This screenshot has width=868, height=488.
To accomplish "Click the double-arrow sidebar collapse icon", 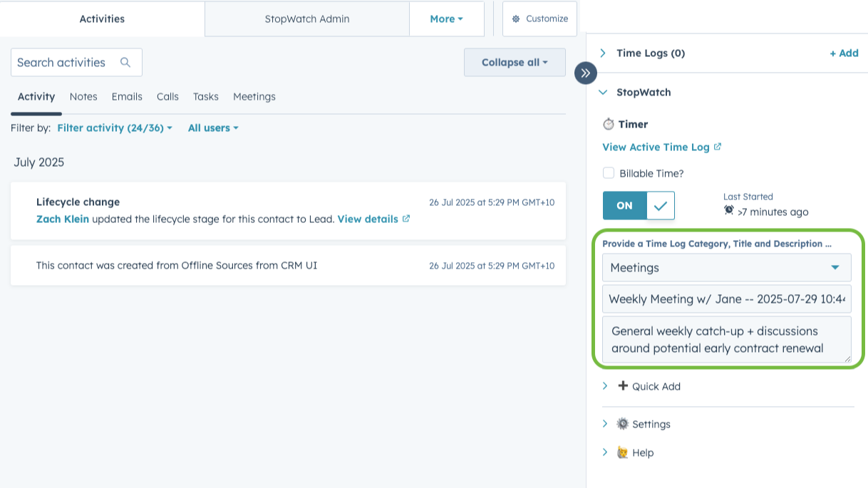I will 586,73.
